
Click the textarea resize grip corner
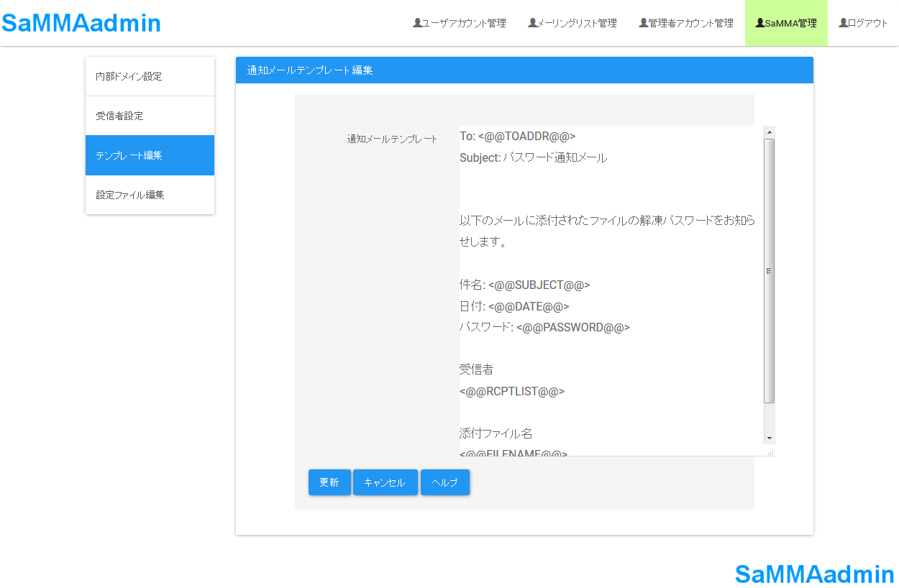pyautogui.click(x=770, y=452)
